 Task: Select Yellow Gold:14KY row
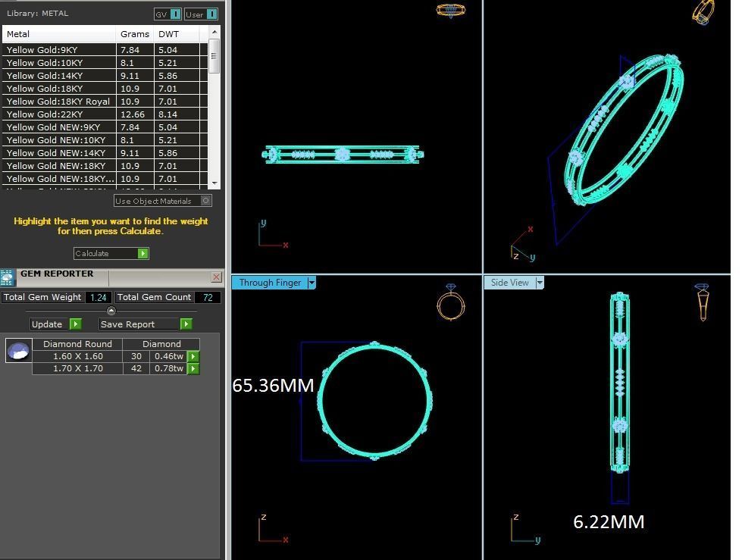coord(105,76)
